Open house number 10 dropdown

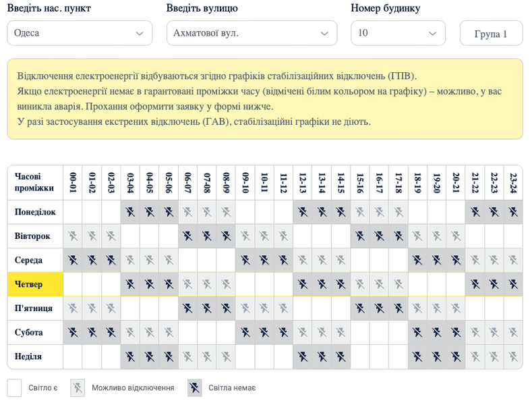(x=398, y=33)
